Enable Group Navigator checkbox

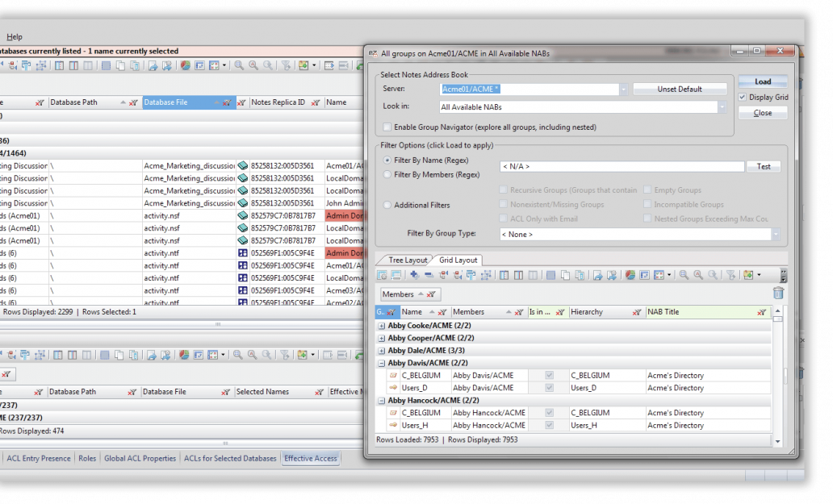(387, 127)
